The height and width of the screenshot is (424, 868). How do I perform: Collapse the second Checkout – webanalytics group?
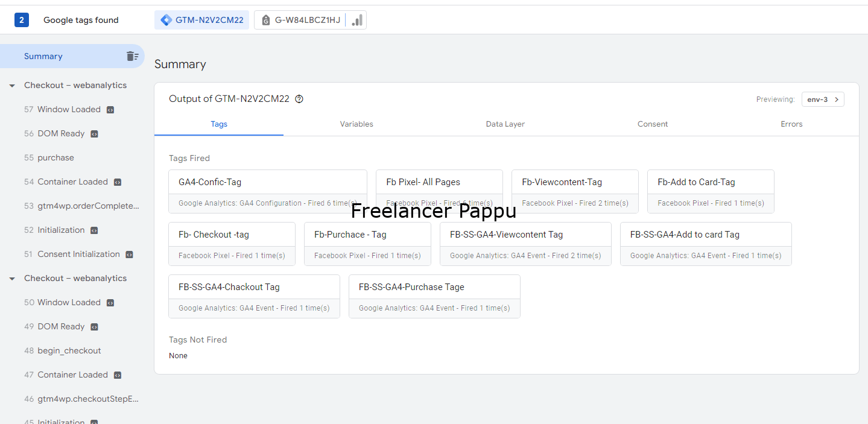coord(12,279)
